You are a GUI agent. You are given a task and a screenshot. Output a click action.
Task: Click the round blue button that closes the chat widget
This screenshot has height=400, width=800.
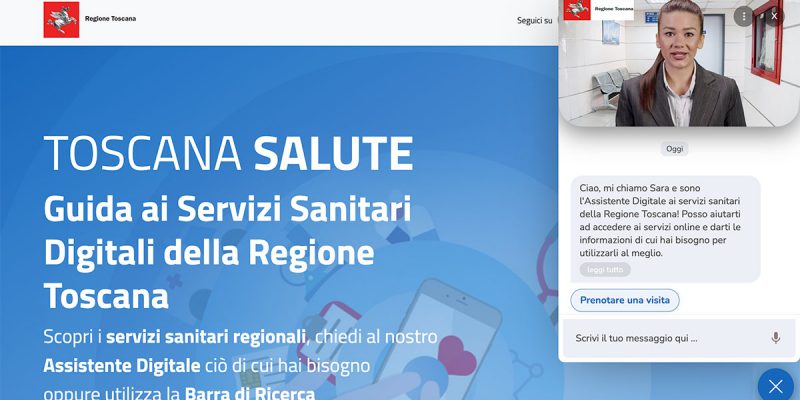click(x=776, y=386)
